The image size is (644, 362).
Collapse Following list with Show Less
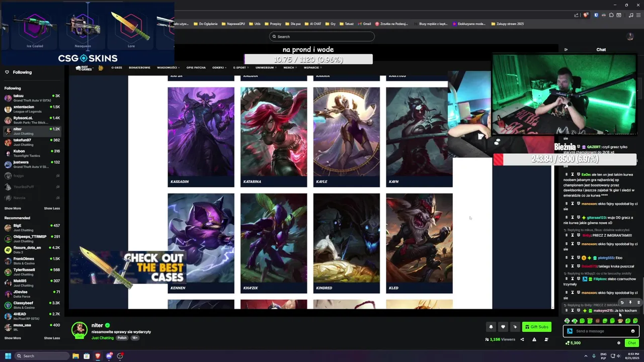[52, 208]
